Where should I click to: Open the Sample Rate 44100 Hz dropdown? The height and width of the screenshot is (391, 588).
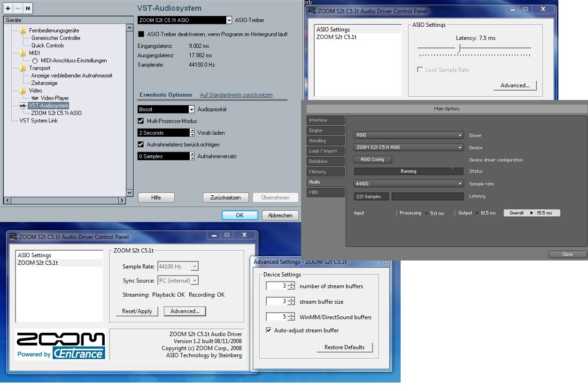coord(178,267)
